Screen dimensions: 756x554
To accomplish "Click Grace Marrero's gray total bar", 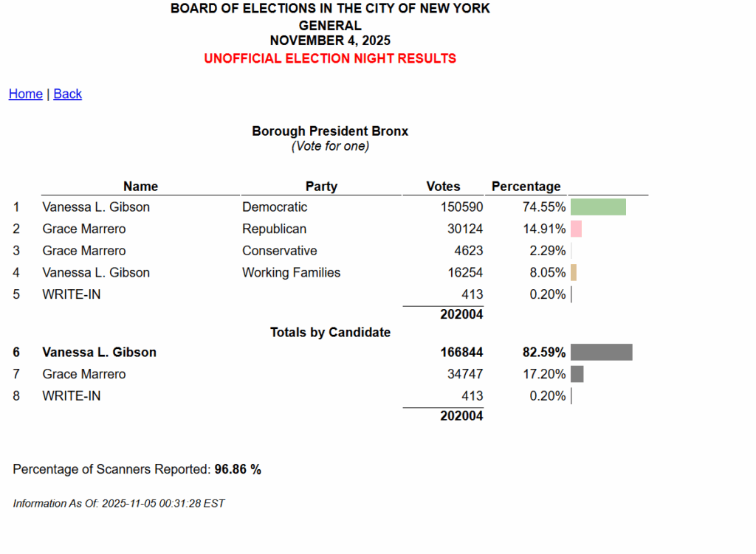I will pos(577,374).
